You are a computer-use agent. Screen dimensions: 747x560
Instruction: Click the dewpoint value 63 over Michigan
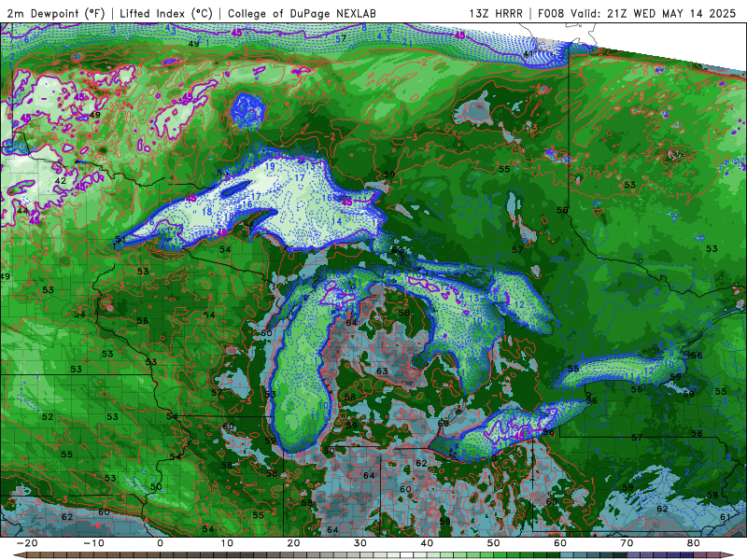click(382, 371)
